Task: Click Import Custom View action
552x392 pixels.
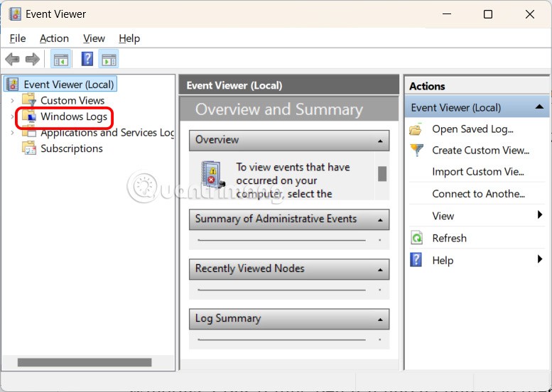Action: click(477, 172)
